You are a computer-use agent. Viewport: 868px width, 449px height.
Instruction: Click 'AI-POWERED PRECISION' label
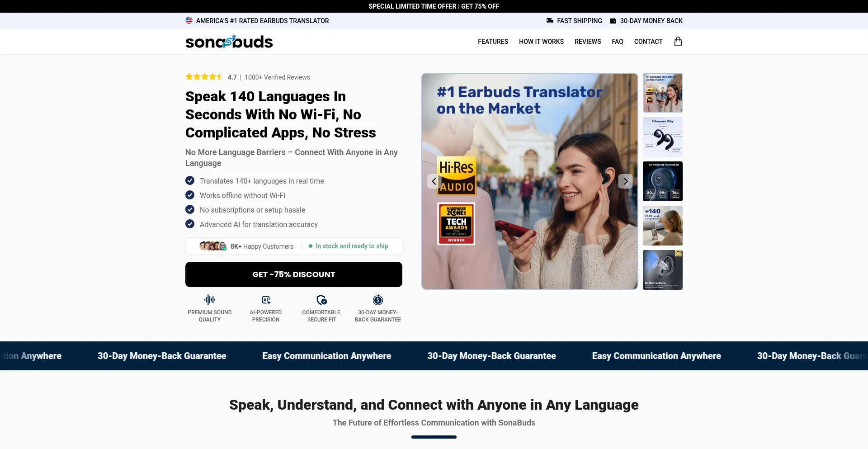tap(266, 316)
